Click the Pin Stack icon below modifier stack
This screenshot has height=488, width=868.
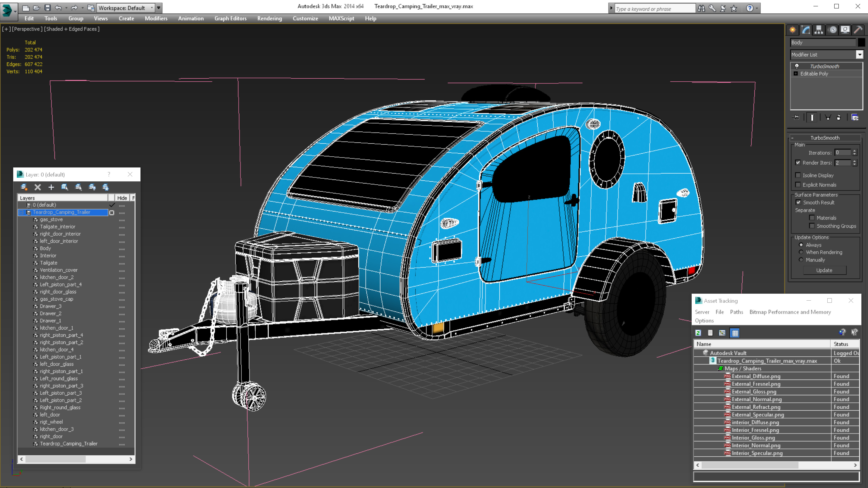(x=796, y=117)
